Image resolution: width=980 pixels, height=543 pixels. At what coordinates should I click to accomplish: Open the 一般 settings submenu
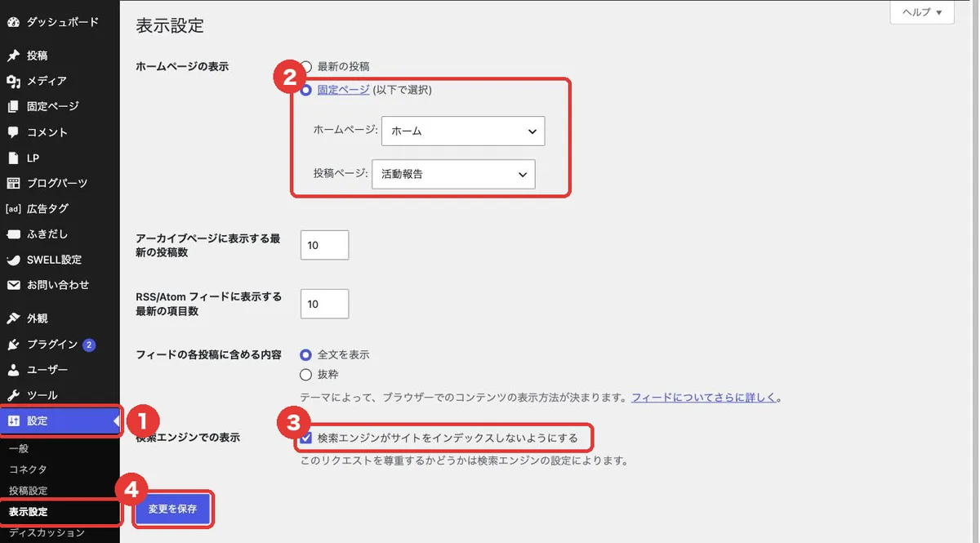tap(19, 448)
